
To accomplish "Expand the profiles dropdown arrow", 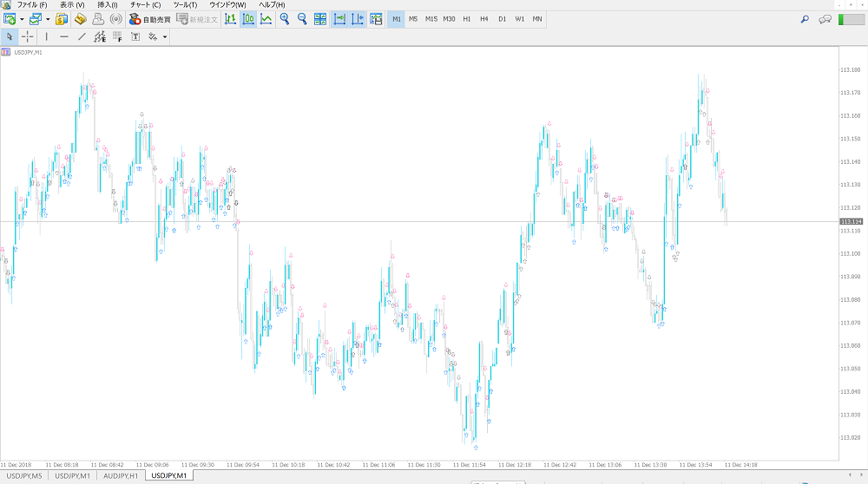I will pyautogui.click(x=48, y=18).
